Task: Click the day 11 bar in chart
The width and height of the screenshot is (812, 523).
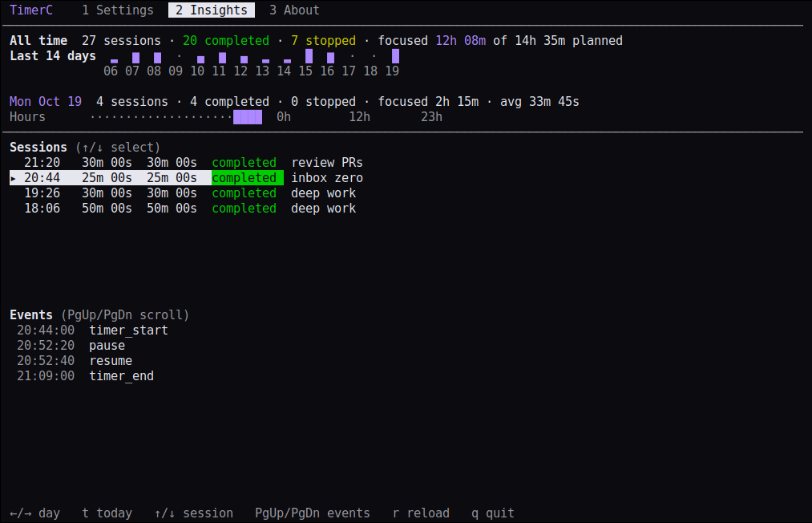Action: [x=222, y=58]
